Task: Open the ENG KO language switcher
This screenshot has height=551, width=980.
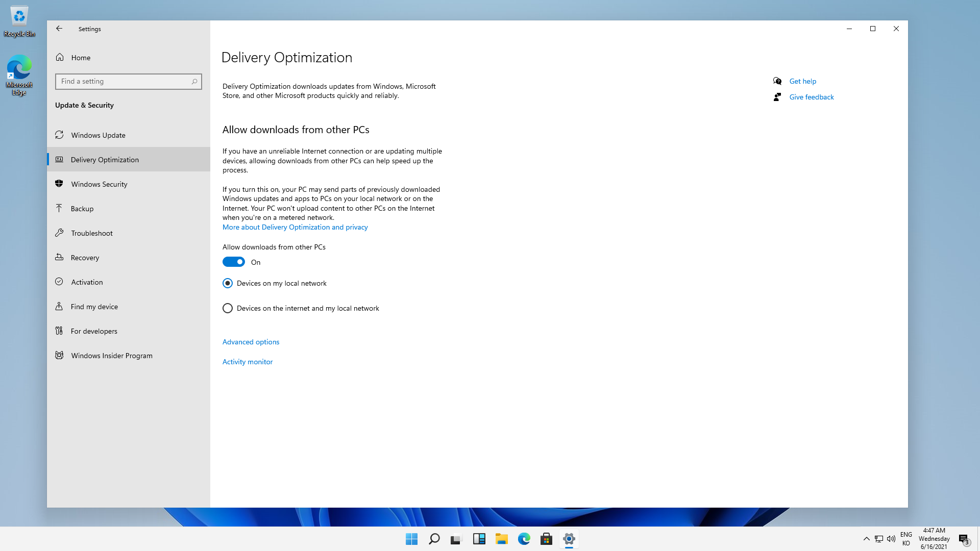Action: pyautogui.click(x=906, y=539)
